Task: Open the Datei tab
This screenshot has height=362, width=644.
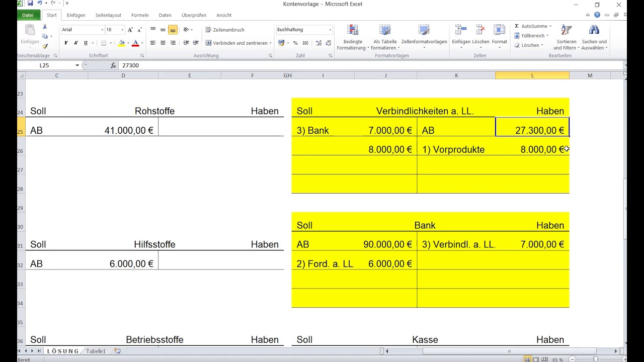Action: tap(28, 15)
